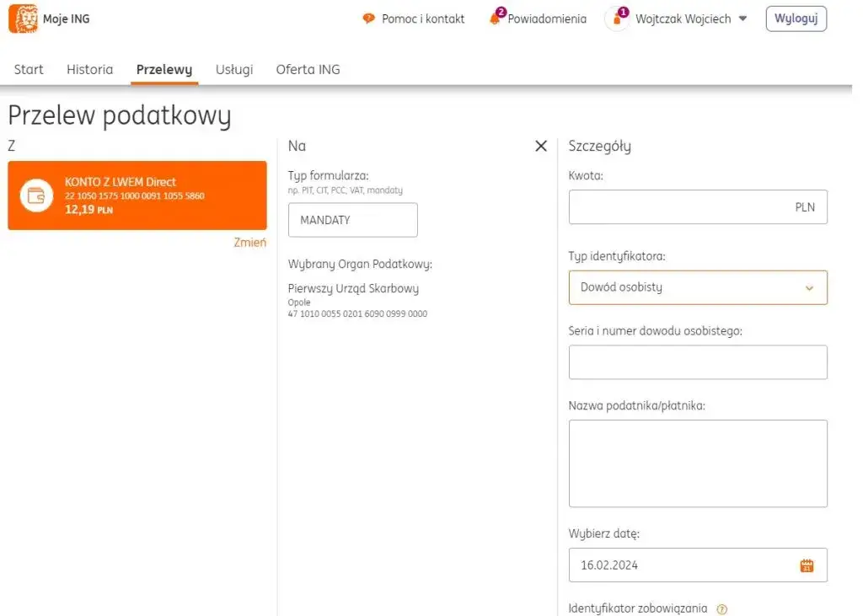Click the Kwota amount field

pos(698,206)
